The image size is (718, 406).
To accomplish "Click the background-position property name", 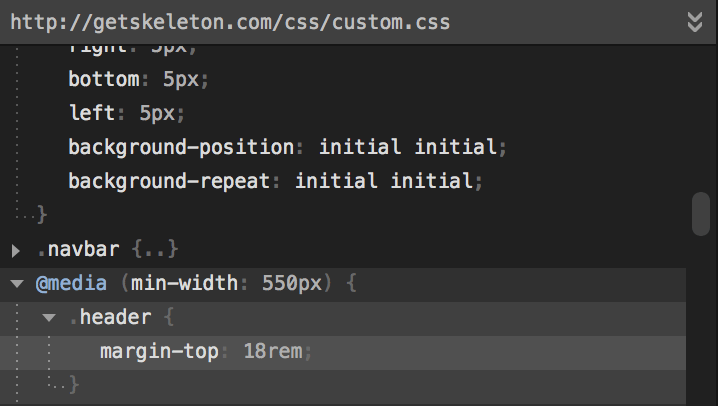I will [x=181, y=147].
